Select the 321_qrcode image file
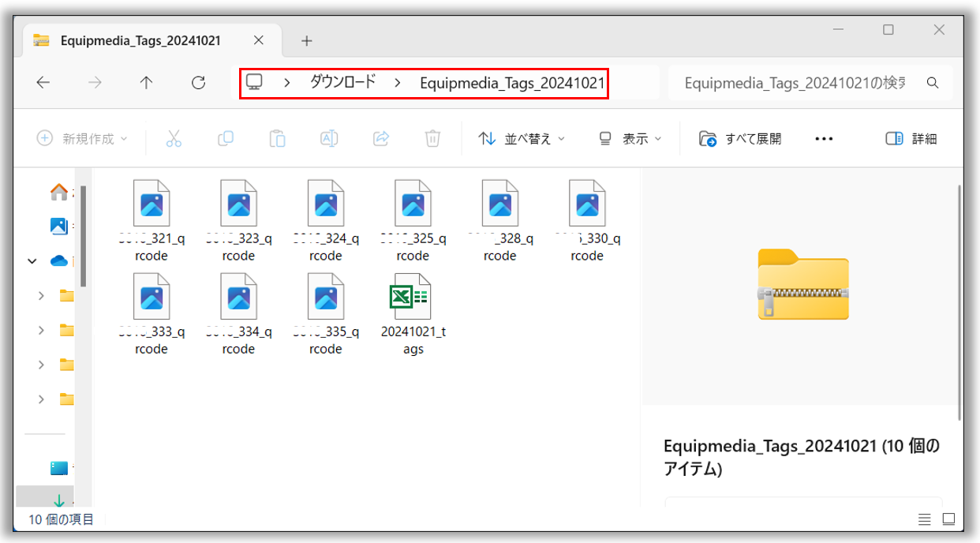The width and height of the screenshot is (980, 543). [x=151, y=220]
